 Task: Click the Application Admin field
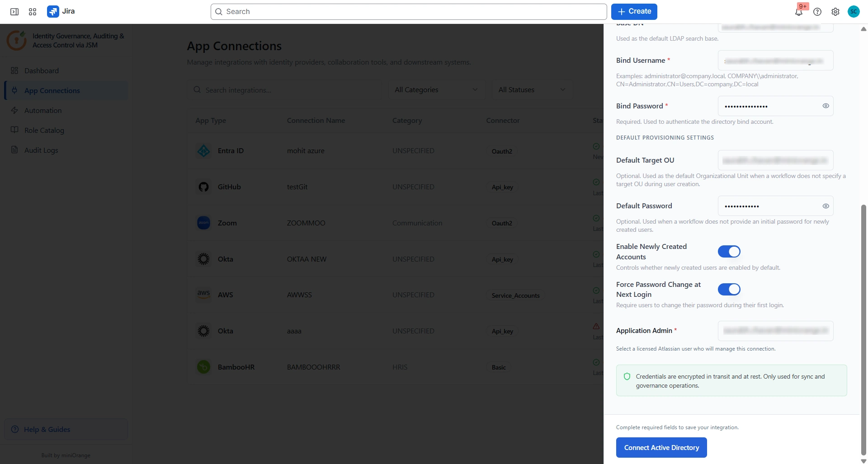point(775,331)
